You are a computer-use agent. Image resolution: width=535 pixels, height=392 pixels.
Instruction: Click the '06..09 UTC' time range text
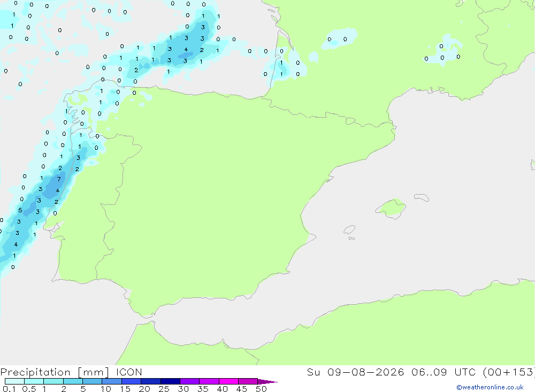[x=443, y=372]
